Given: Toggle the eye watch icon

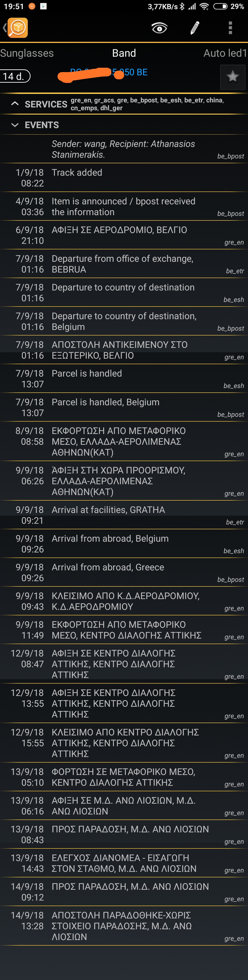Looking at the screenshot, I should click(x=159, y=28).
